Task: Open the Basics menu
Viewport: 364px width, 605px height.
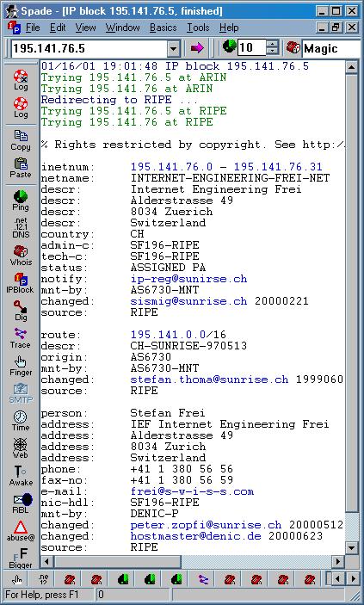Action: point(163,28)
